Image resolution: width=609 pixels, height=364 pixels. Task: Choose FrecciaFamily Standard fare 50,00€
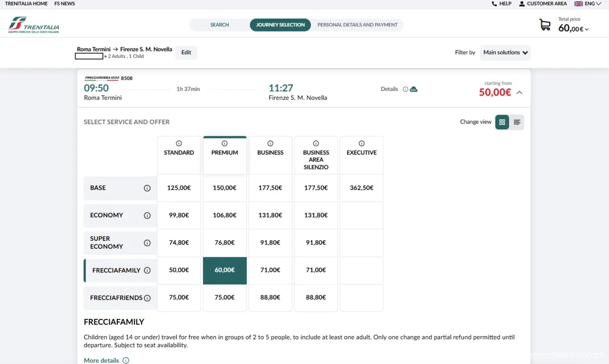point(179,270)
